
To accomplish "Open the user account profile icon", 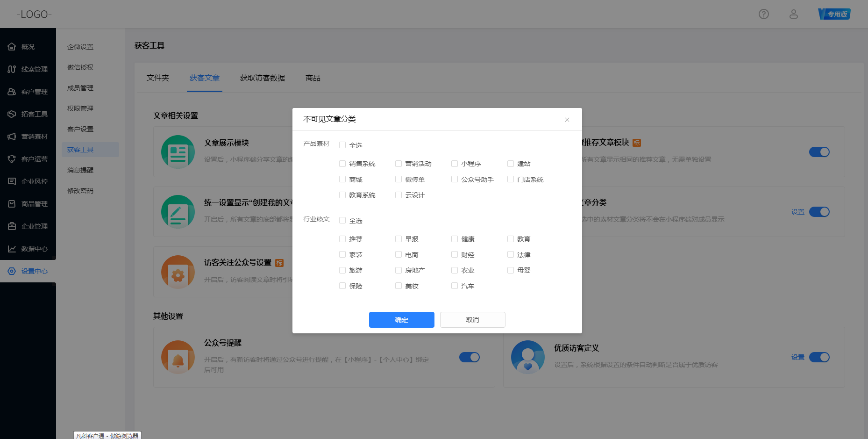I will [x=793, y=14].
